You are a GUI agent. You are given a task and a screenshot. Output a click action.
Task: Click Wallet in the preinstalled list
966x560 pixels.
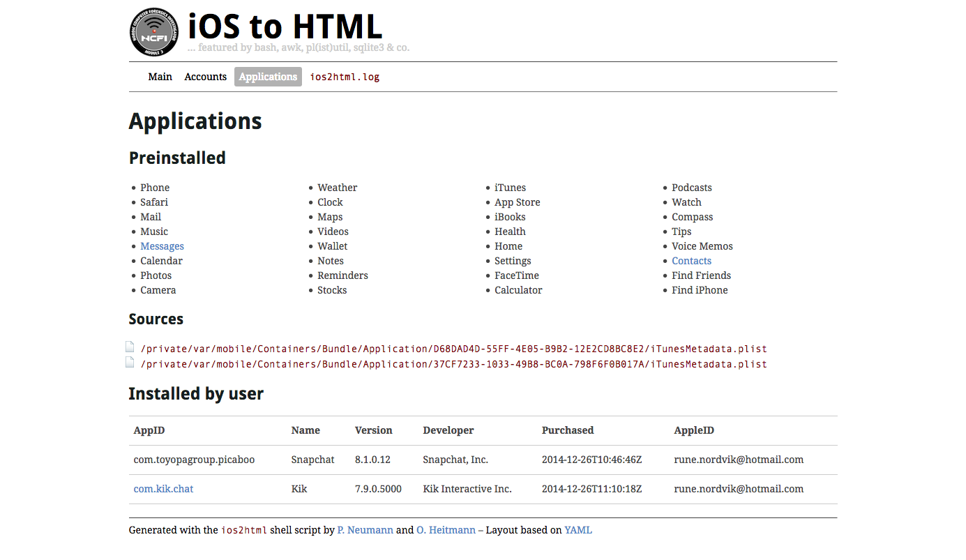click(x=333, y=246)
